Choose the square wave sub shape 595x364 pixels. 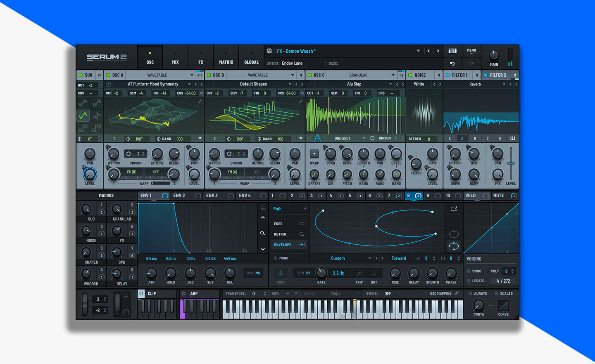(83, 128)
